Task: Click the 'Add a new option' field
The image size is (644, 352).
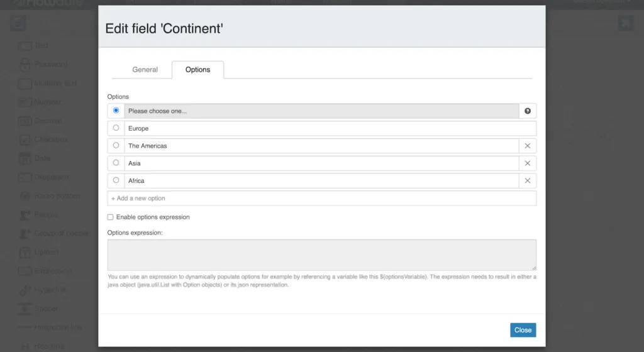Action: pyautogui.click(x=321, y=198)
